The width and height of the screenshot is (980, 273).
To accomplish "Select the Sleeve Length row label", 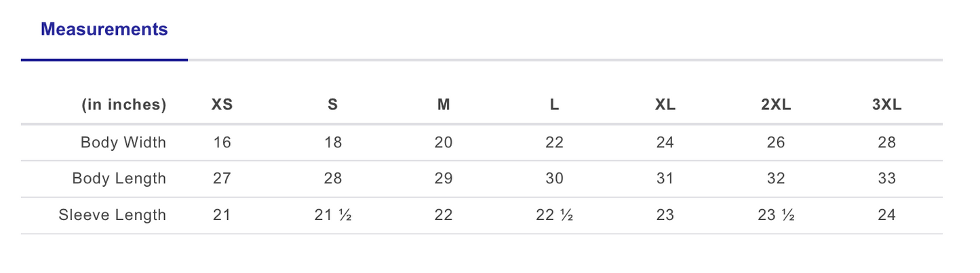I will (x=112, y=215).
